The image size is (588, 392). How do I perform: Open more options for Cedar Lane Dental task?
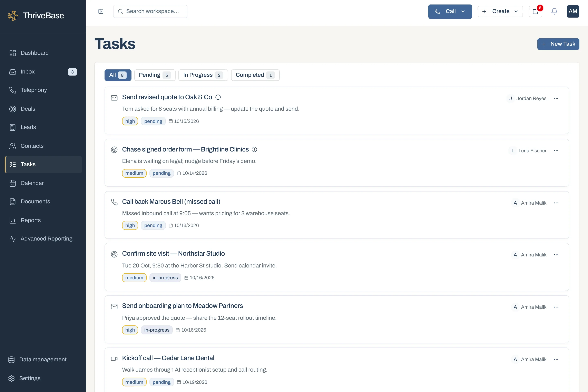pos(556,359)
